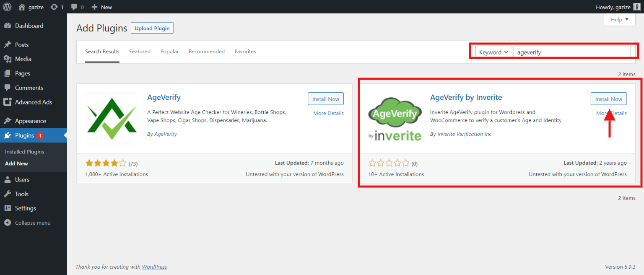Click the Advanced Ads icon

click(x=7, y=102)
